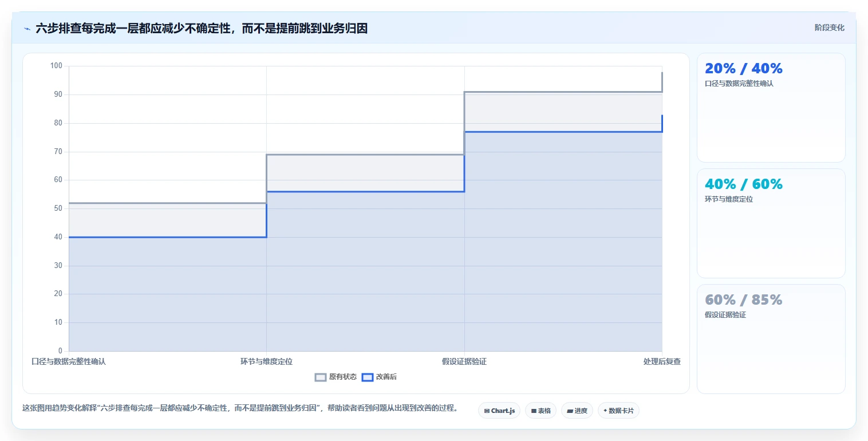
Task: Click the icon inside 表格 tag
Action: coord(534,411)
